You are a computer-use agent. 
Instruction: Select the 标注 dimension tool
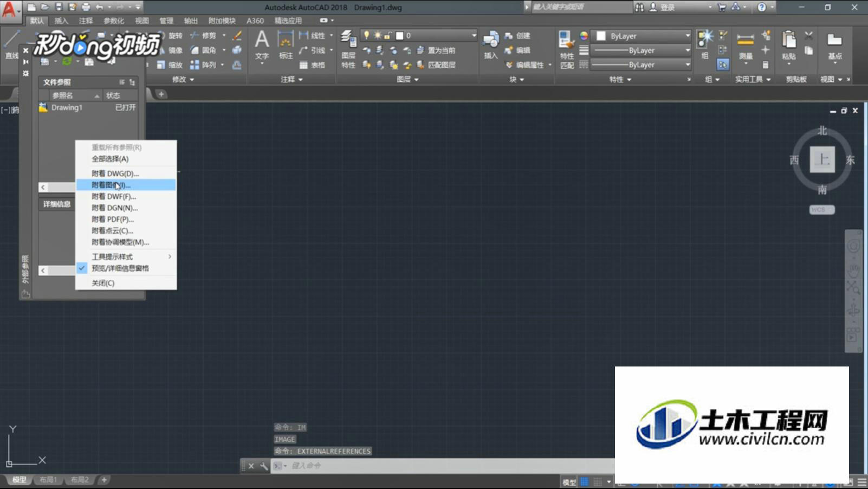pos(286,44)
